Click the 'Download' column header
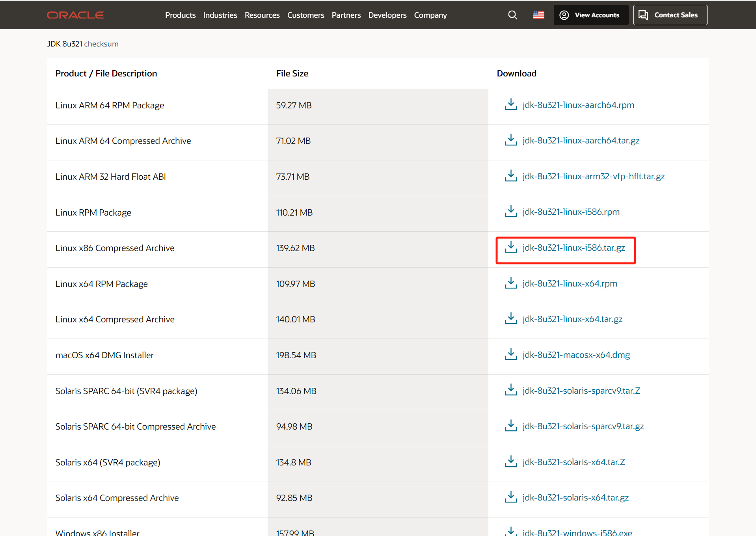The height and width of the screenshot is (536, 756). point(516,73)
